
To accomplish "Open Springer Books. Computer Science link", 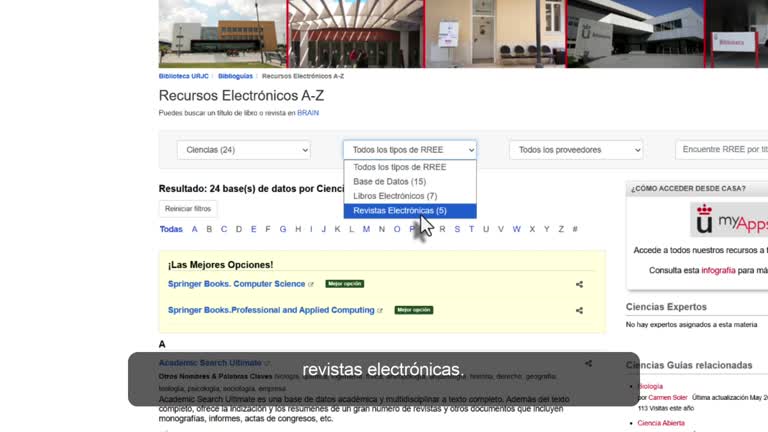I will pos(237,284).
